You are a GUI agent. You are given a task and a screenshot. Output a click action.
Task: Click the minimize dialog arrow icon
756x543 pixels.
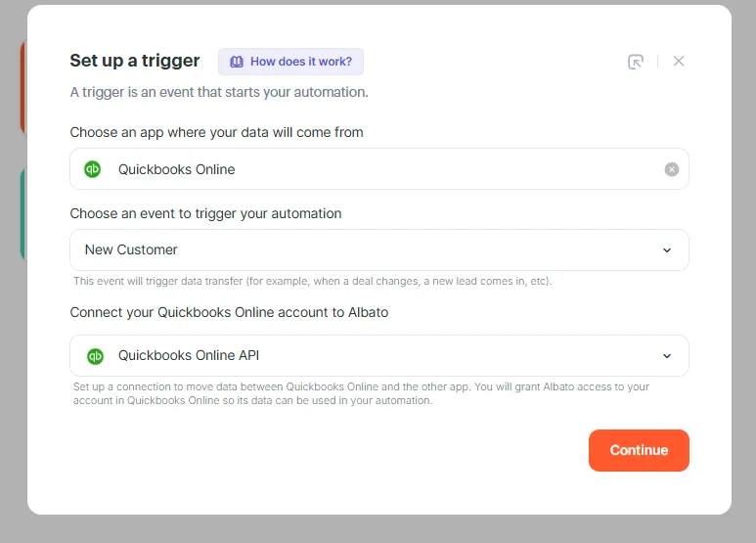(x=636, y=62)
